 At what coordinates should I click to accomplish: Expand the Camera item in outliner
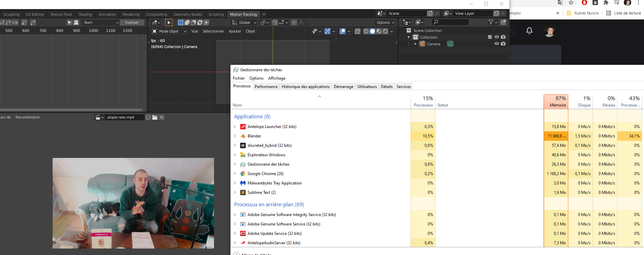(416, 44)
